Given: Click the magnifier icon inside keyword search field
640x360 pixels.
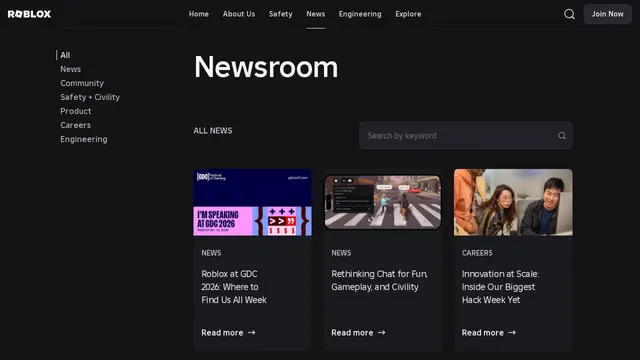Looking at the screenshot, I should [562, 136].
